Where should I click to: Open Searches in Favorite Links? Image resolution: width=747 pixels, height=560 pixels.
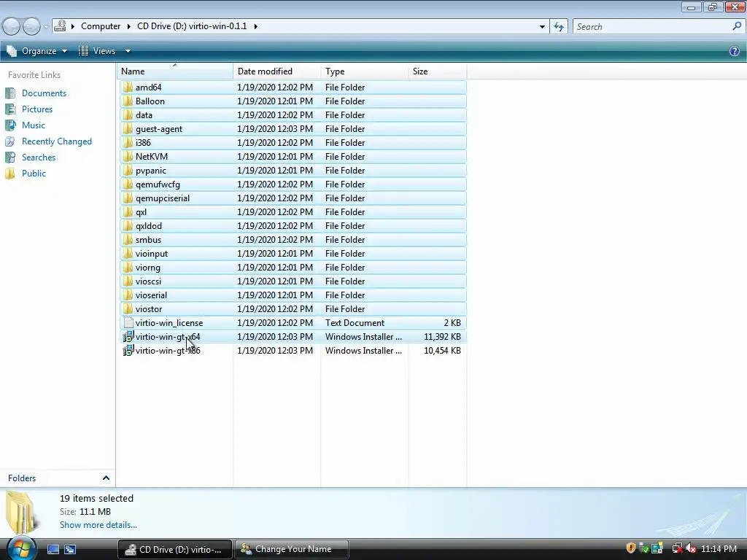click(39, 157)
